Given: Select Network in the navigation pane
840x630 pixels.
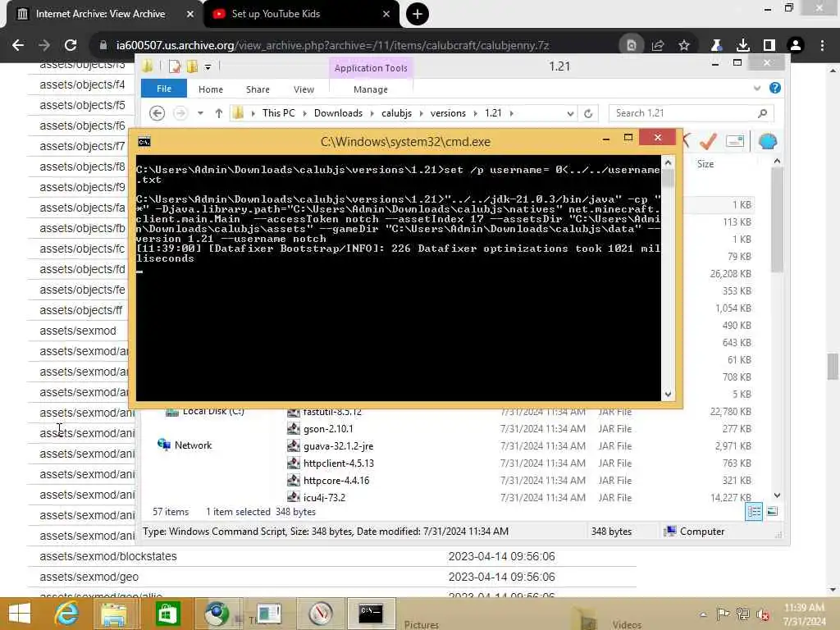Looking at the screenshot, I should coord(193,445).
